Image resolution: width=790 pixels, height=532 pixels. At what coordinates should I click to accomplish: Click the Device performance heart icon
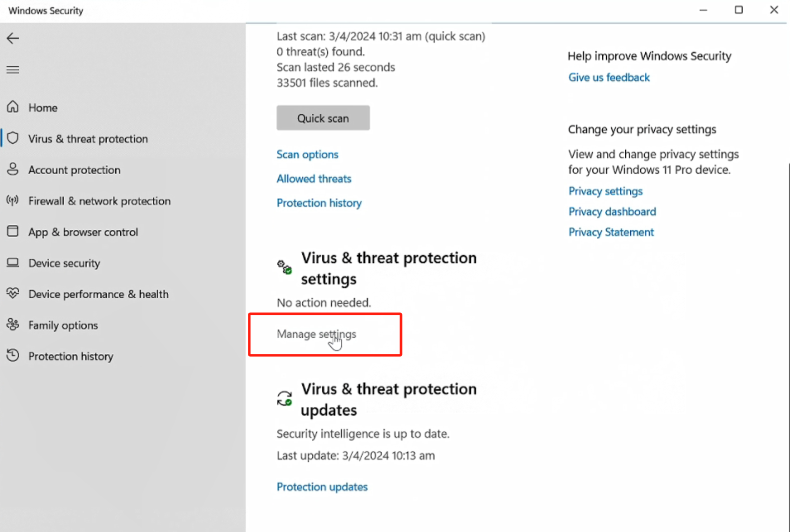13,293
